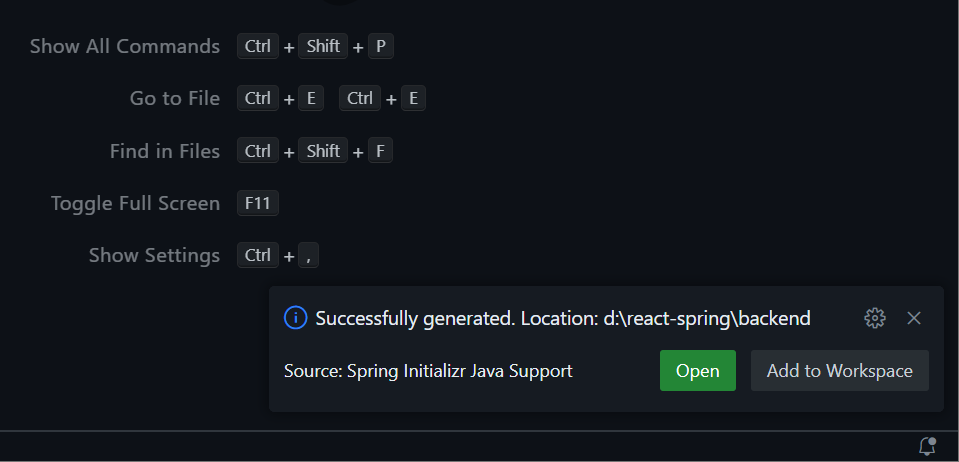959x462 pixels.
Task: Click the Show Settings label
Action: click(154, 255)
